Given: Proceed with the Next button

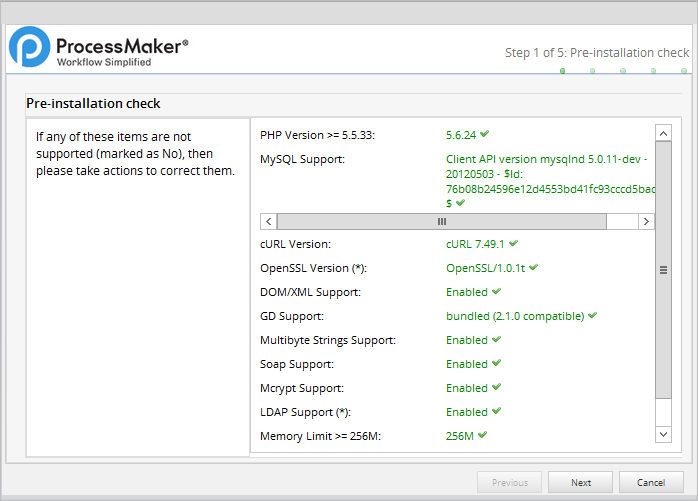Looking at the screenshot, I should 581,482.
